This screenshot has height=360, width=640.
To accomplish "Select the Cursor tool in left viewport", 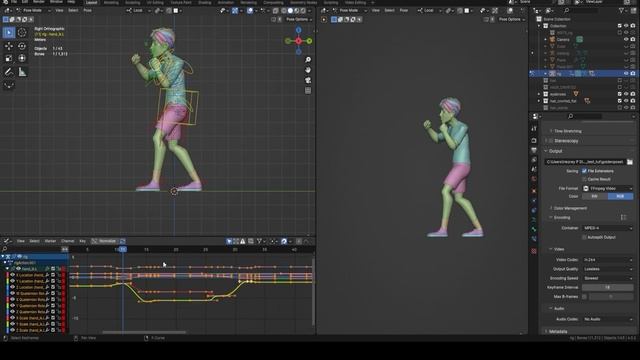I will [x=22, y=32].
